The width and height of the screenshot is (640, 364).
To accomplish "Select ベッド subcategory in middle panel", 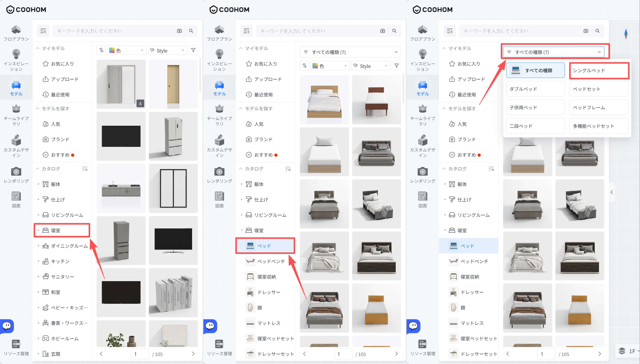I will [x=265, y=246].
